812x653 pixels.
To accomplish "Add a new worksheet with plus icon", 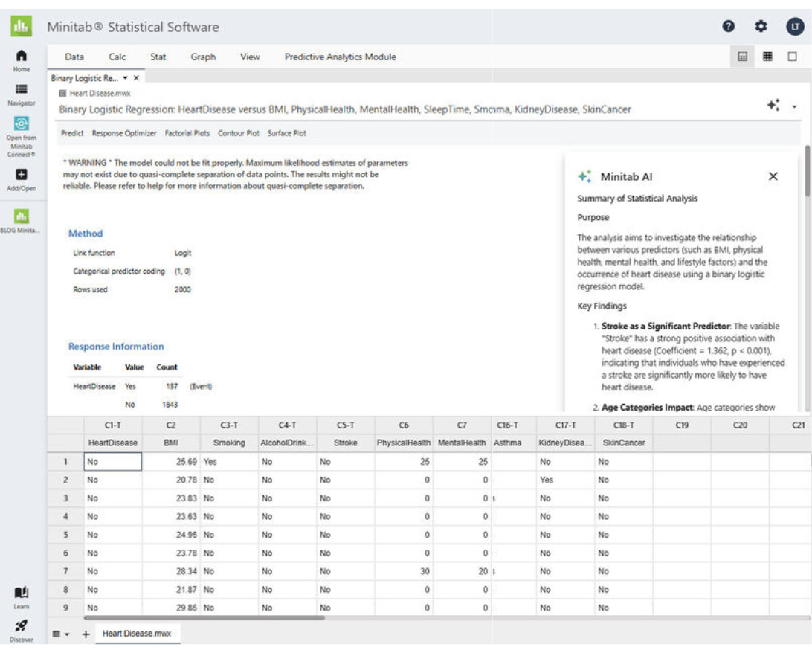I will pyautogui.click(x=86, y=634).
